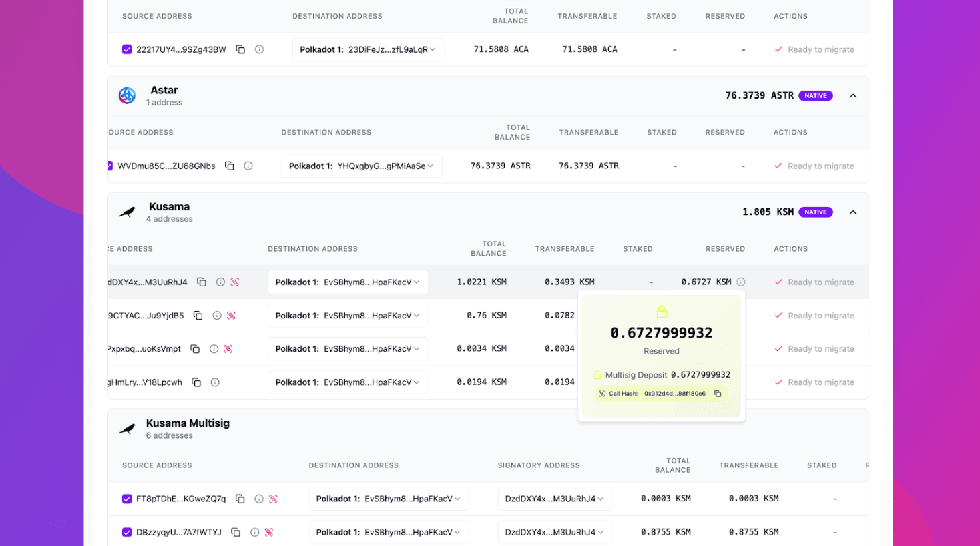The image size is (980, 546).
Task: Click the Kusama Multisig section title
Action: tap(188, 423)
